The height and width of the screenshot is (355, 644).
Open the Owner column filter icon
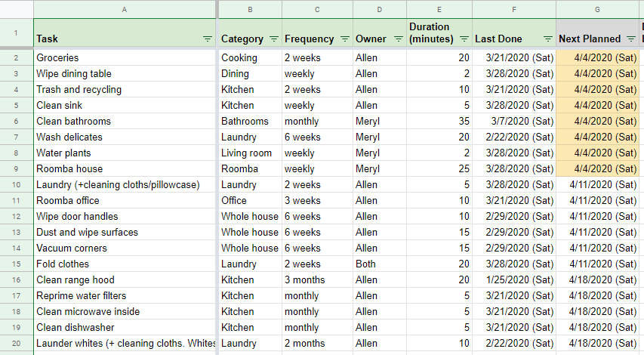pos(398,39)
